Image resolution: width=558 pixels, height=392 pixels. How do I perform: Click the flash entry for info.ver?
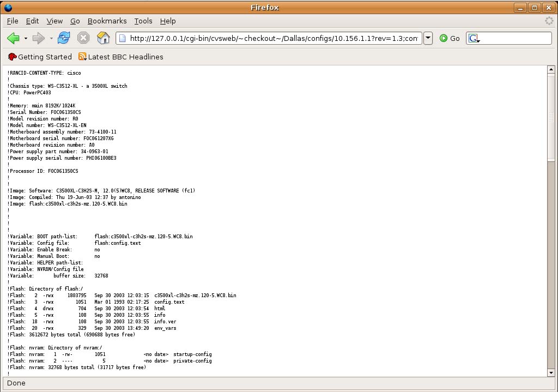(92, 322)
